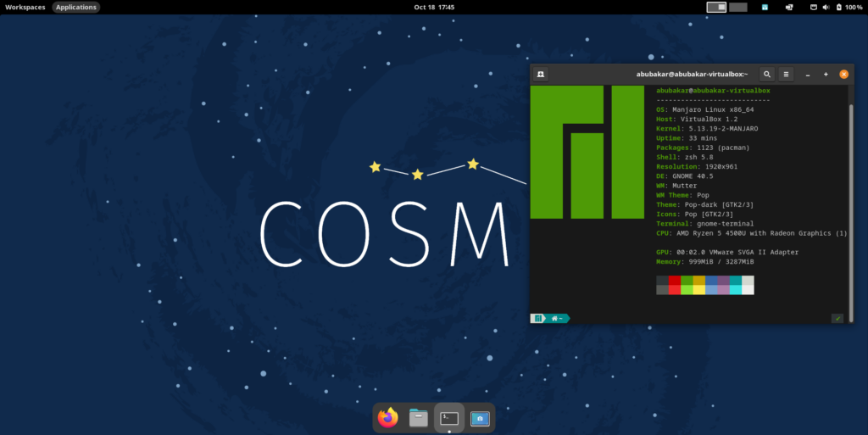Launch Firefox from the dock

[x=388, y=418]
